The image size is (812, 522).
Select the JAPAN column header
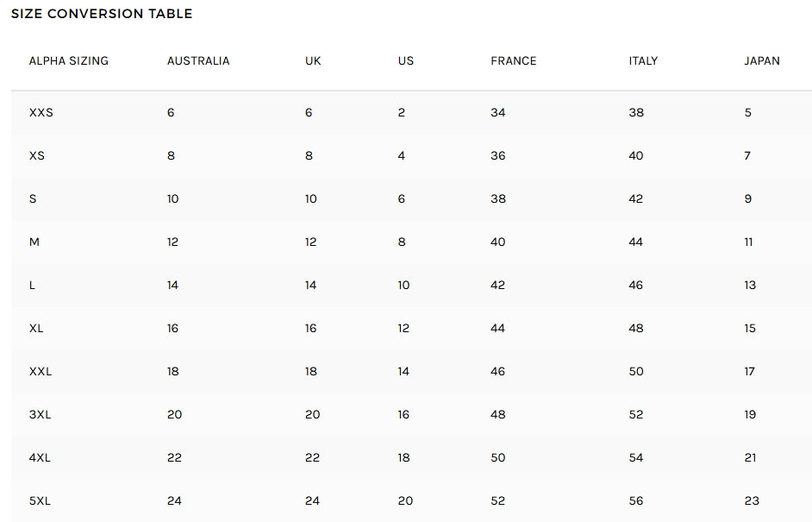tap(762, 61)
